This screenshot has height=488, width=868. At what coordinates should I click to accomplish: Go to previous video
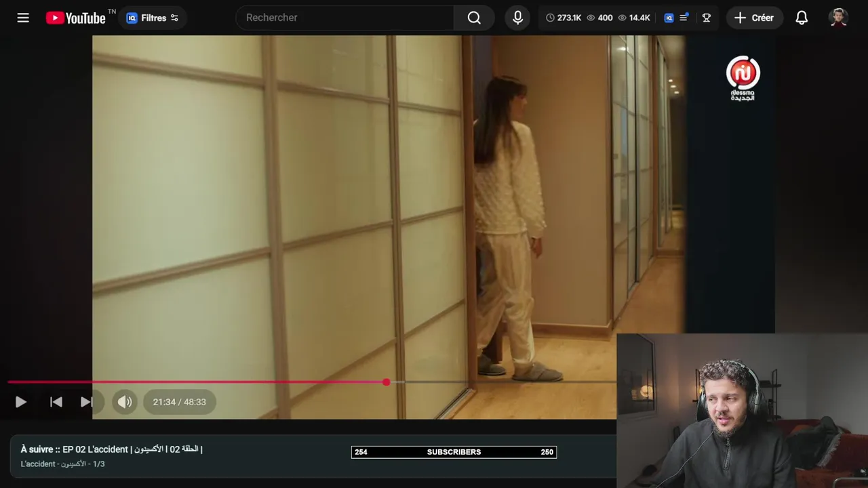tap(56, 402)
